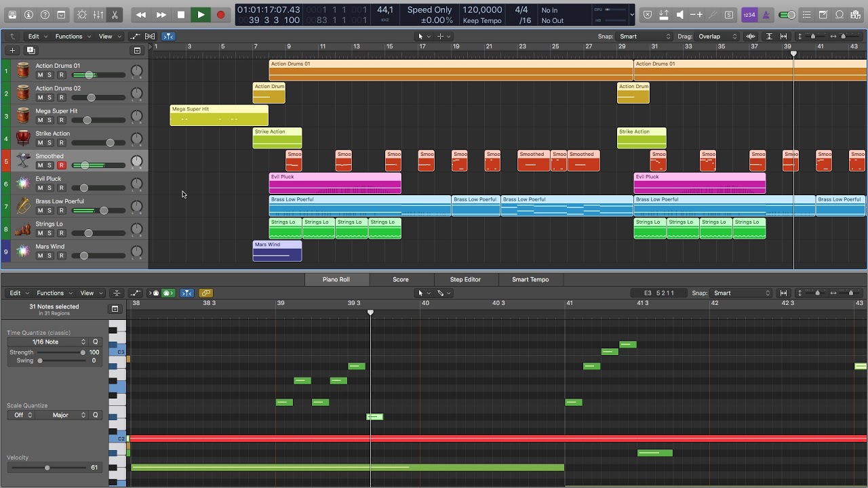The height and width of the screenshot is (488, 868).
Task: Mute the Evil Pluck track
Action: tap(40, 188)
